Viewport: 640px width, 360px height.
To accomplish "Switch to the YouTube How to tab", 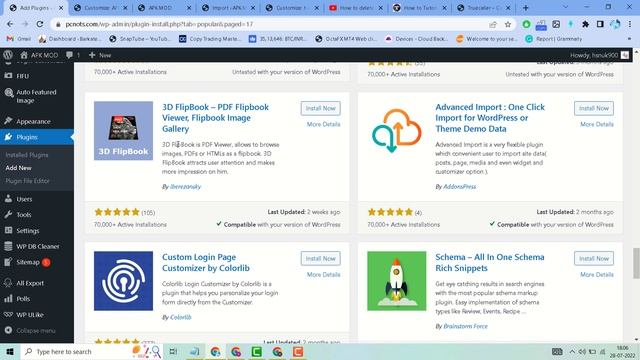I will coord(355,8).
